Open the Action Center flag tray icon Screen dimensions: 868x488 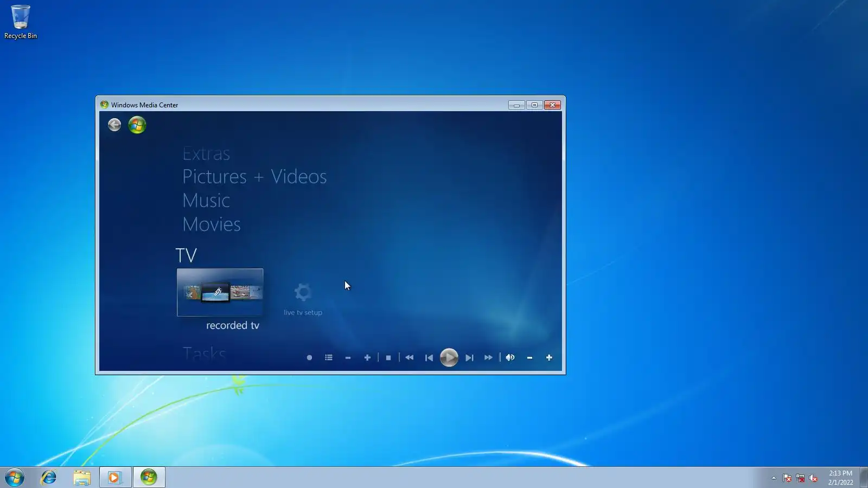[787, 478]
